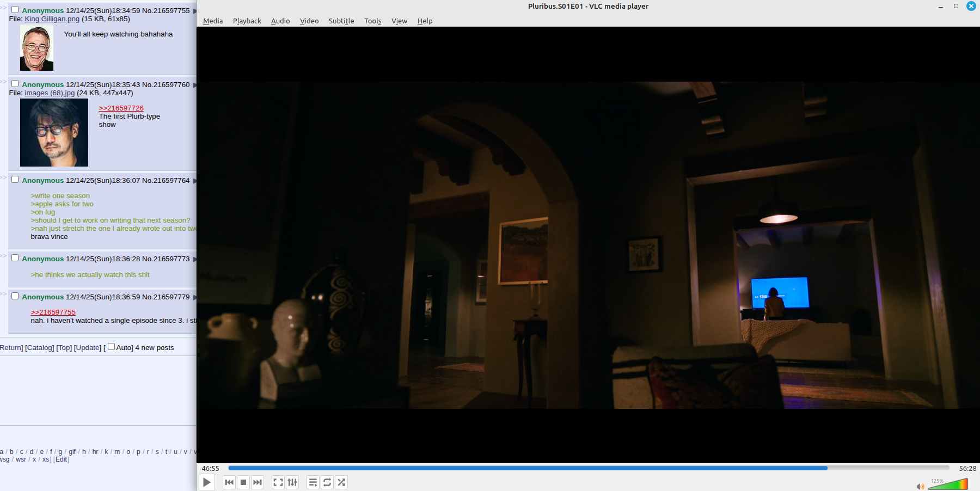980x491 pixels.
Task: Enable the Auto update checkbox
Action: 112,347
